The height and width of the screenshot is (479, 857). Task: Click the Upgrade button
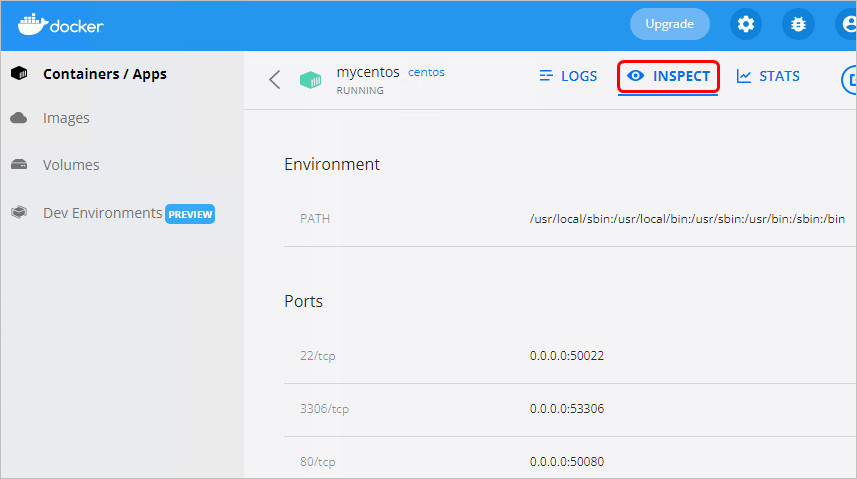point(670,24)
